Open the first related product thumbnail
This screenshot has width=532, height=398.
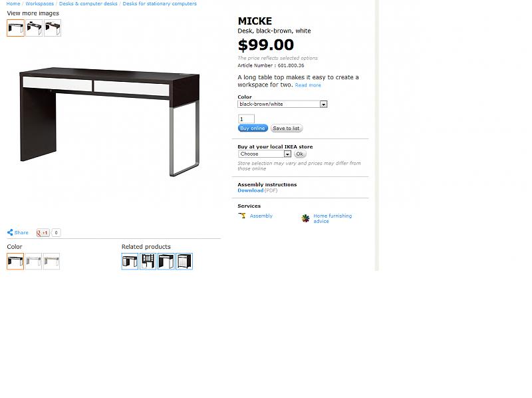pyautogui.click(x=130, y=262)
